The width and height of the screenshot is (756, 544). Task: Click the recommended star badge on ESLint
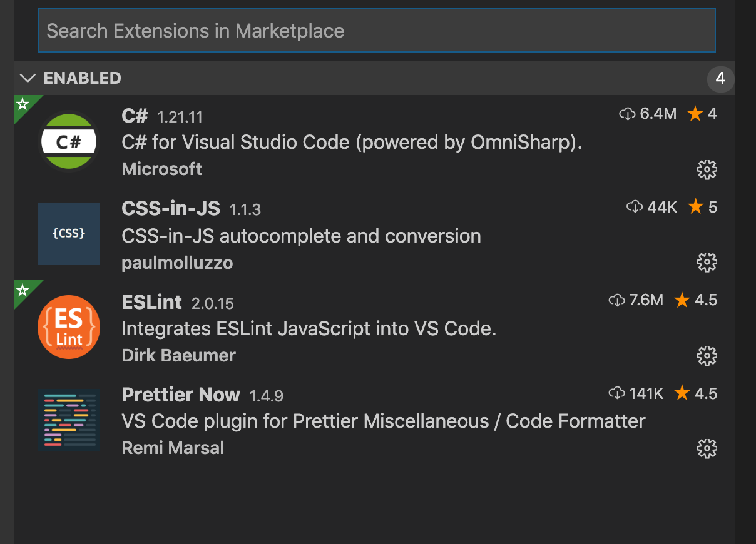tap(22, 289)
